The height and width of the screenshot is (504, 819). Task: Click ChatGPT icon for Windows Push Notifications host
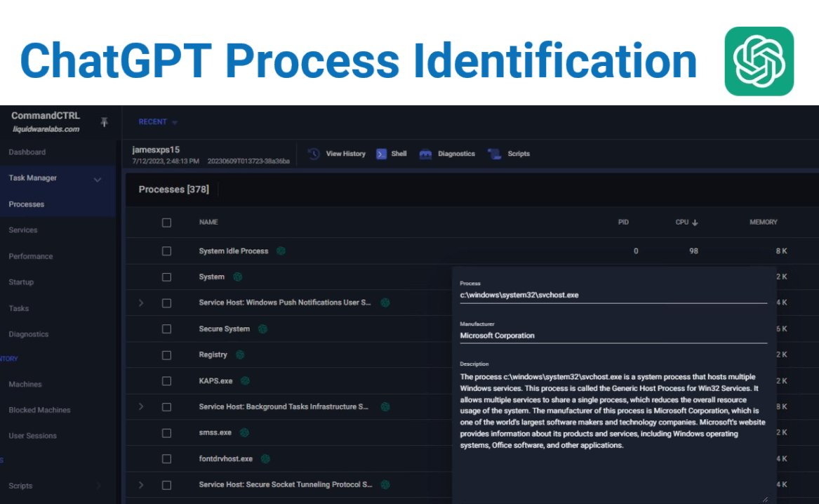[x=385, y=303]
